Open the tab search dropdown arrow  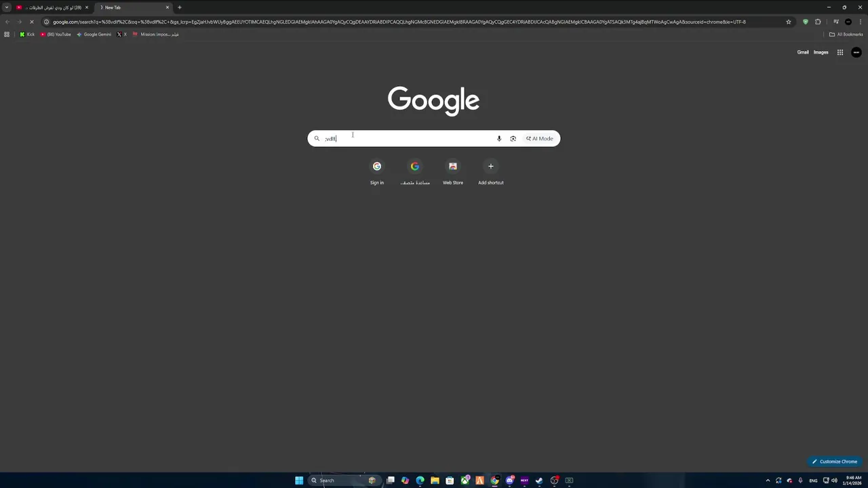point(7,7)
